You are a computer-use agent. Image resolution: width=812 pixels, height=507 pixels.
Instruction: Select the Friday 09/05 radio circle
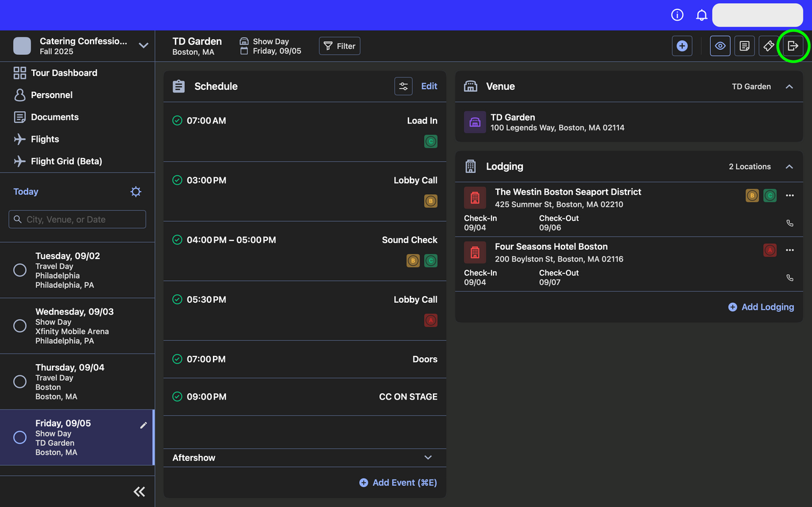pos(20,437)
